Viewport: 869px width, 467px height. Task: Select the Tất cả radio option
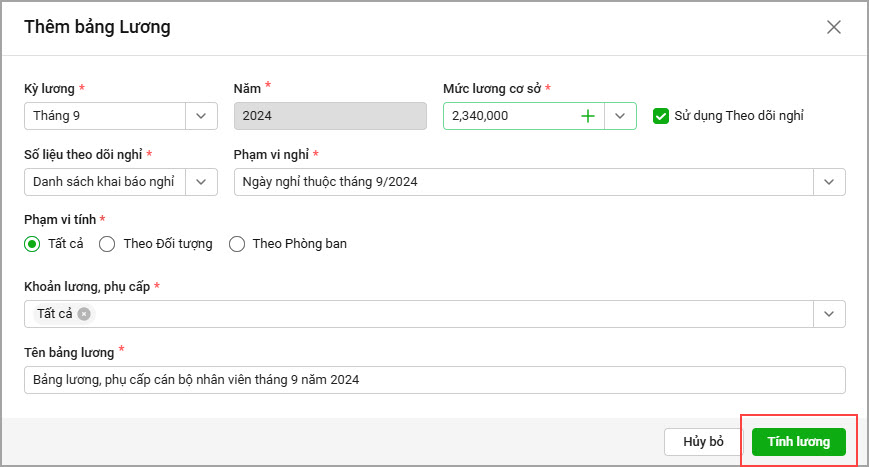(32, 243)
